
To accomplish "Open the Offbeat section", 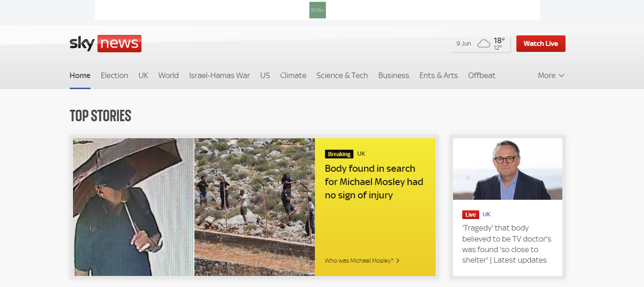I will point(482,75).
